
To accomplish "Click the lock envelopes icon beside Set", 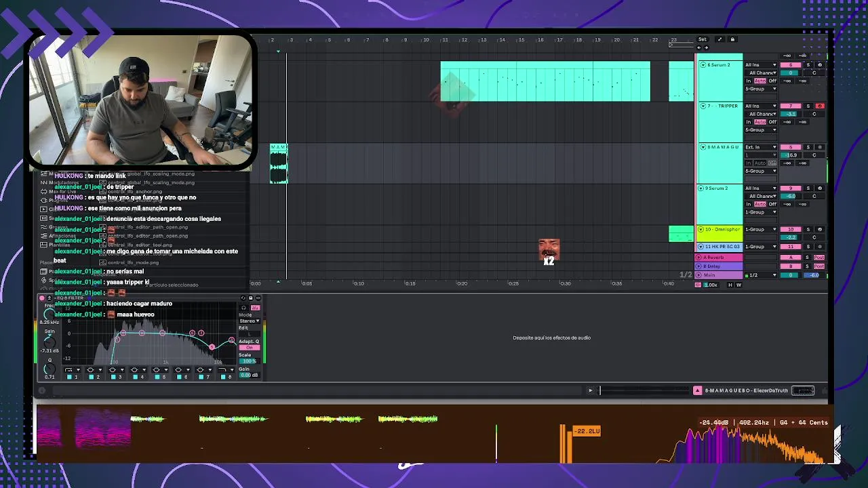I will coord(732,39).
